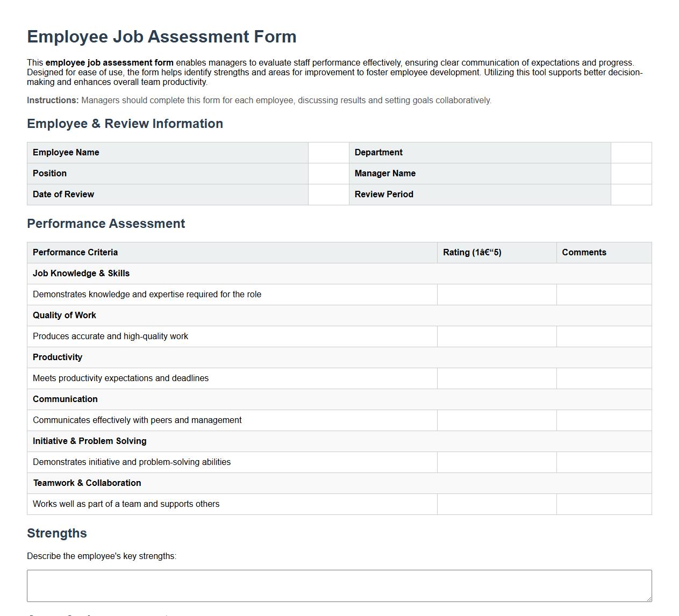Select the comments cell for Quality of Work
The height and width of the screenshot is (616, 679).
[603, 336]
